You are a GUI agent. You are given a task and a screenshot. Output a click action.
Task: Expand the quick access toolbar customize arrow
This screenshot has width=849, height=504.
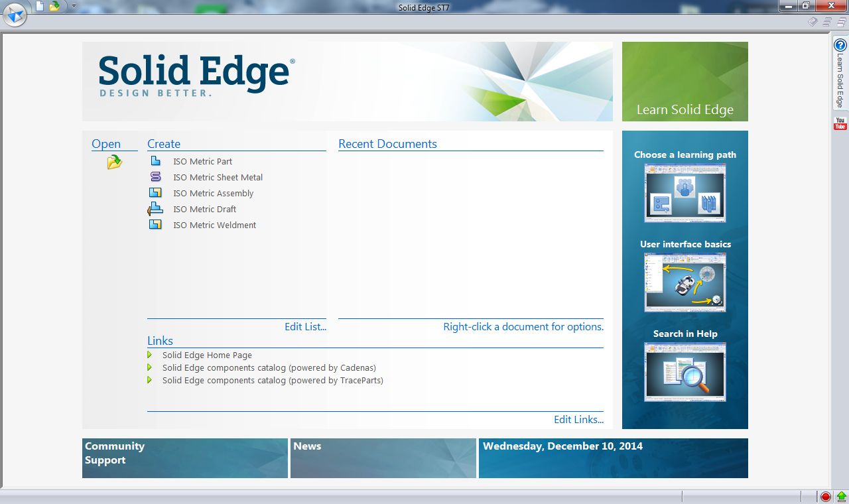(x=74, y=5)
